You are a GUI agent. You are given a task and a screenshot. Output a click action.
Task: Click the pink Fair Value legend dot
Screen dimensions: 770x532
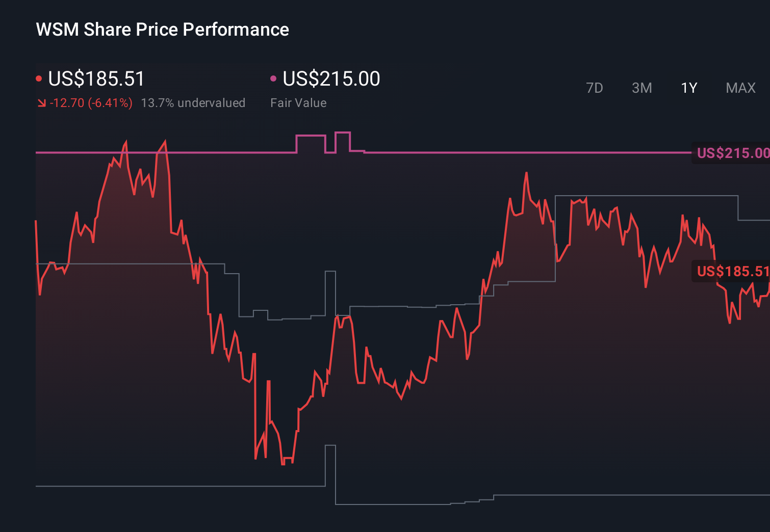[274, 78]
